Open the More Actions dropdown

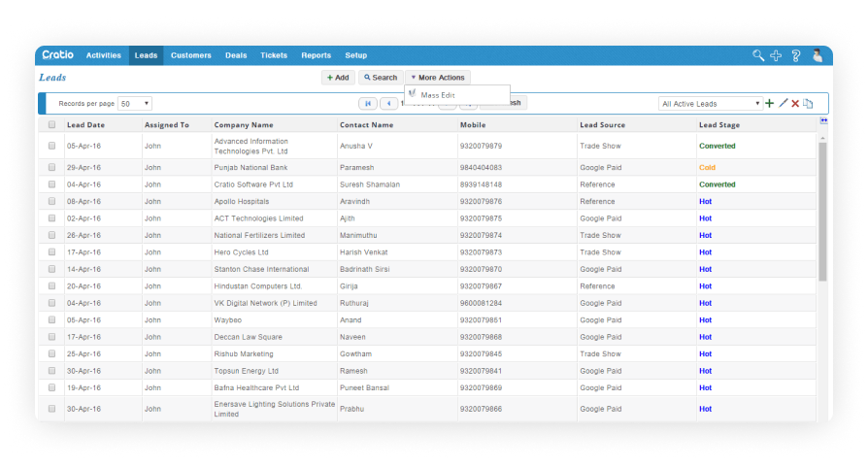[x=437, y=78]
